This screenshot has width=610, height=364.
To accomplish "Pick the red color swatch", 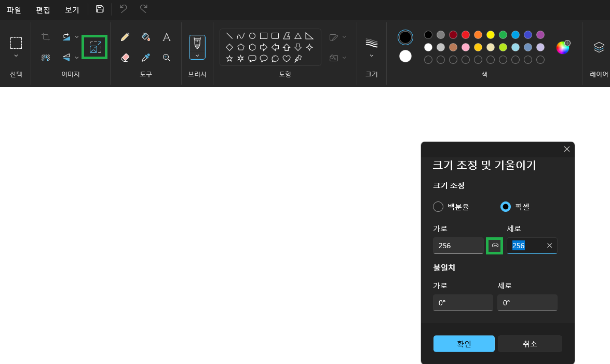I will coord(466,35).
